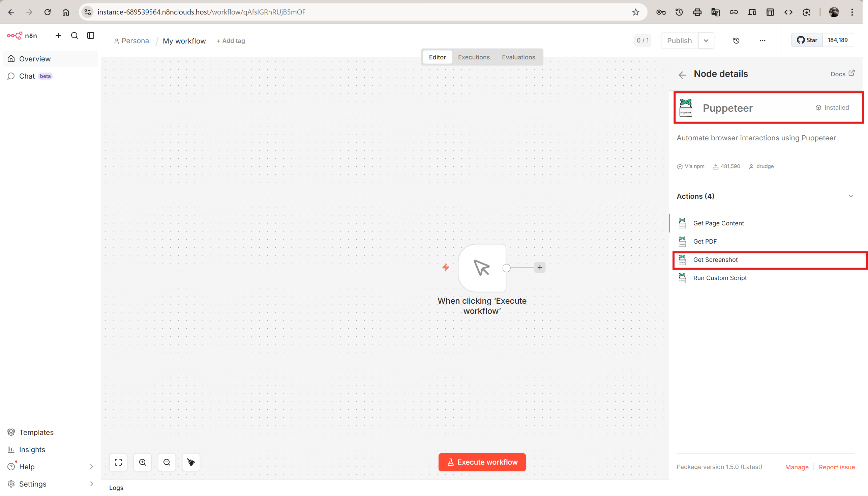Click the drudge author label
The height and width of the screenshot is (496, 868).
tap(761, 167)
